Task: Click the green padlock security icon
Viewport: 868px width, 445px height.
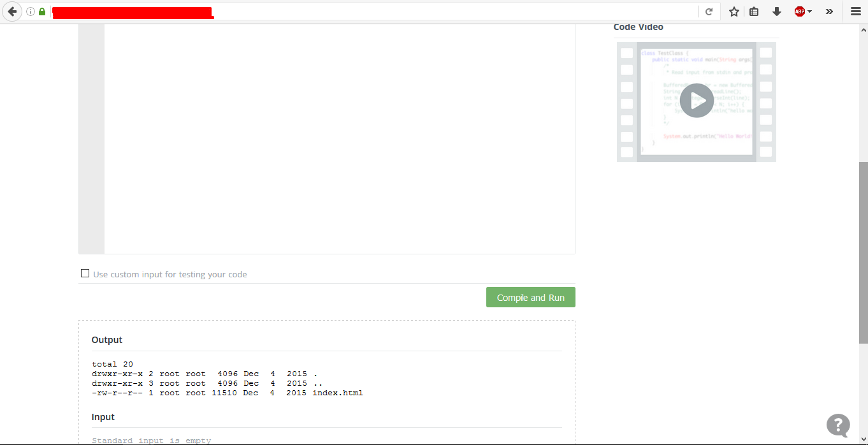Action: pos(42,11)
